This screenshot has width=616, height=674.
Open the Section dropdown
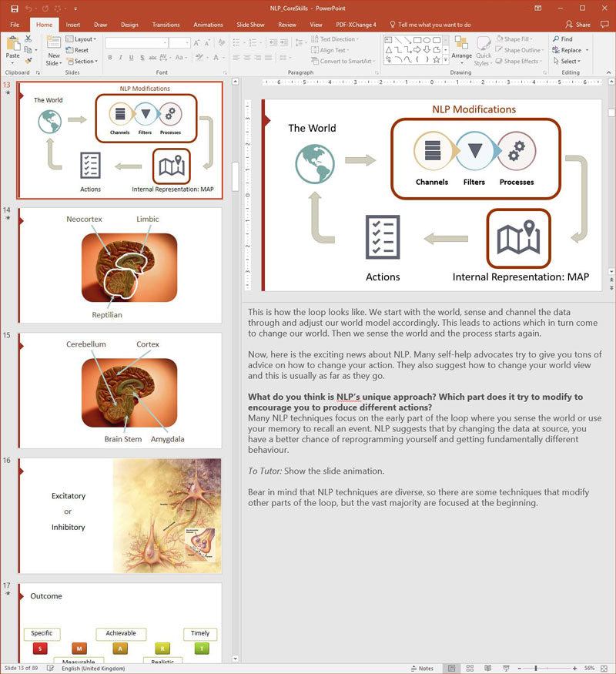(82, 61)
